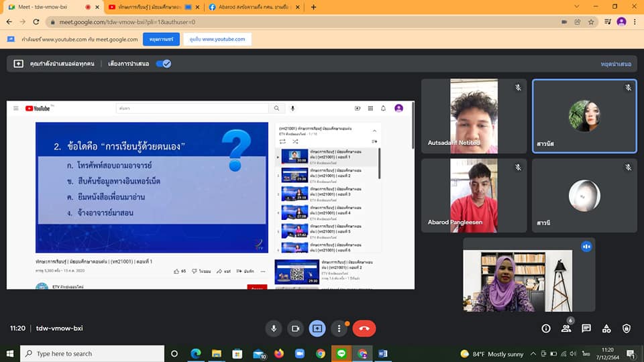Show hidden system tray icons
Screen dimensions: 644x362
(x=533, y=353)
